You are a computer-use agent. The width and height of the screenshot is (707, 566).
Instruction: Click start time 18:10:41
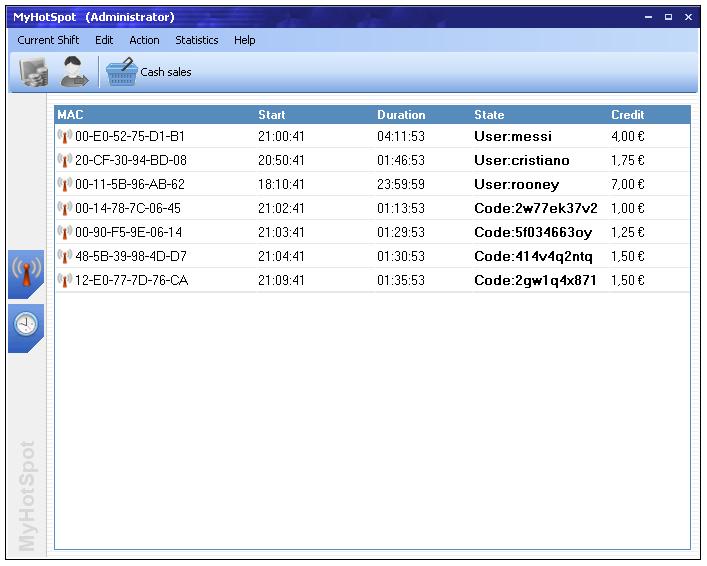pos(281,184)
